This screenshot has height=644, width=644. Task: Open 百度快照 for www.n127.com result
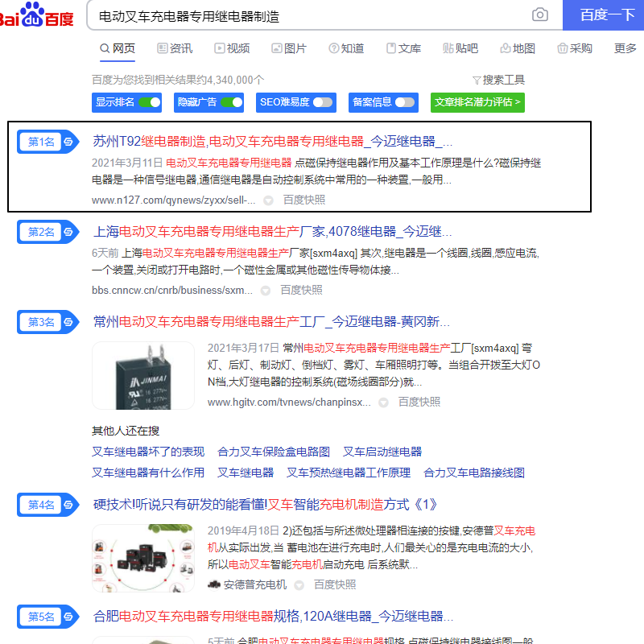[304, 200]
